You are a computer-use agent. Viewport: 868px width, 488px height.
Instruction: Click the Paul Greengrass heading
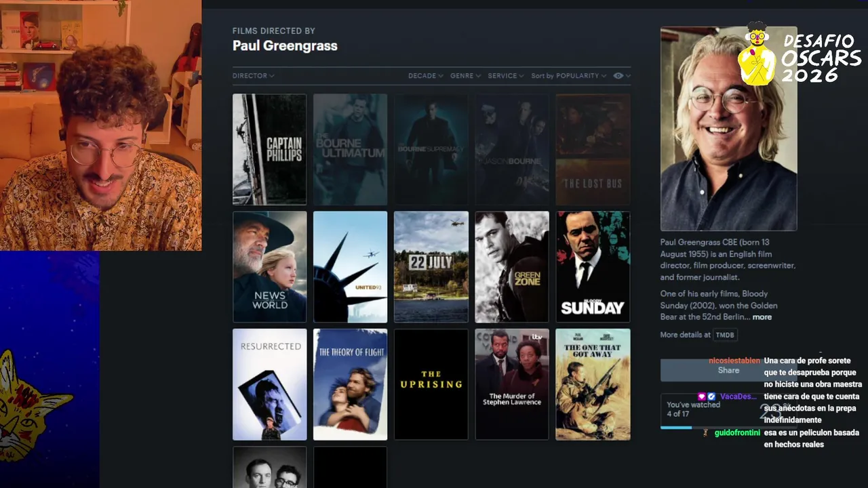pos(285,45)
